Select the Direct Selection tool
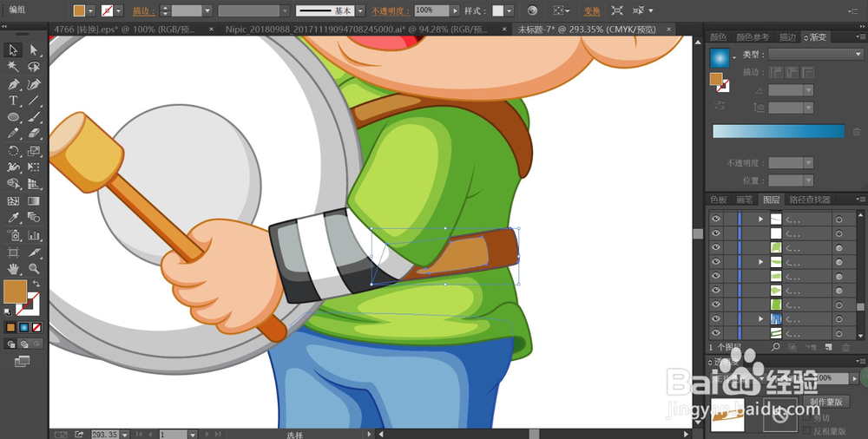 [x=34, y=49]
